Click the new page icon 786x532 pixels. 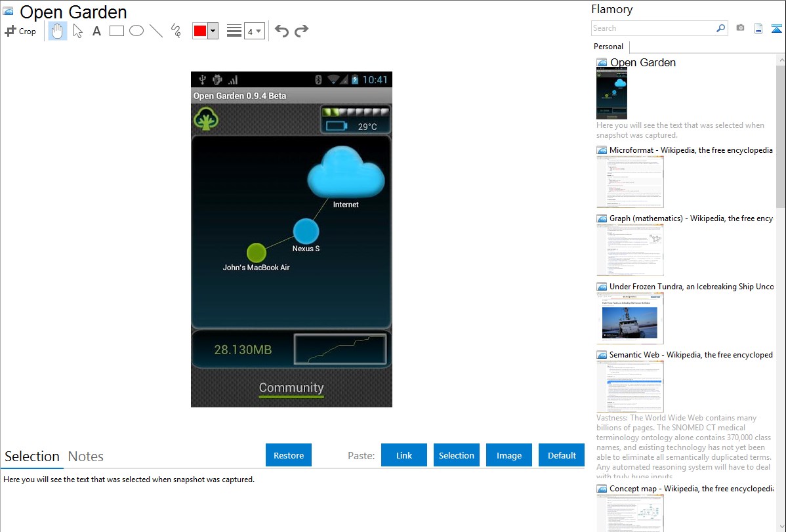click(758, 28)
